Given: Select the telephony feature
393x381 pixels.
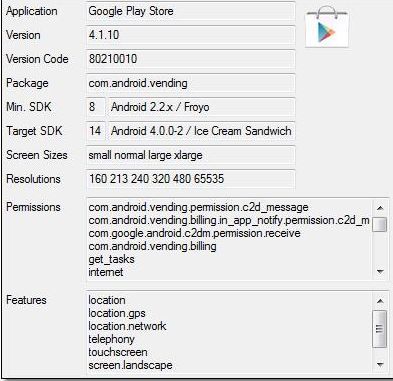Looking at the screenshot, I should pos(111,339).
